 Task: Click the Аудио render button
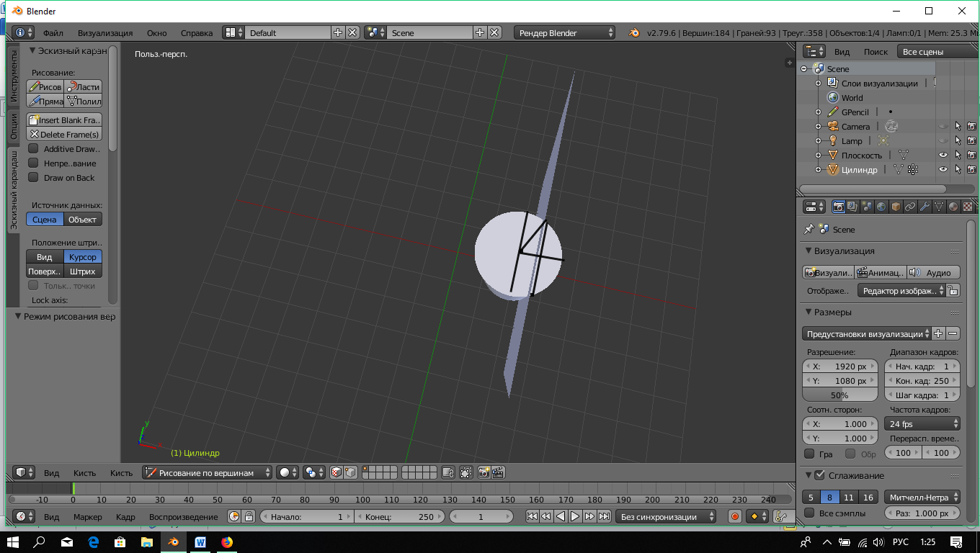(x=932, y=272)
